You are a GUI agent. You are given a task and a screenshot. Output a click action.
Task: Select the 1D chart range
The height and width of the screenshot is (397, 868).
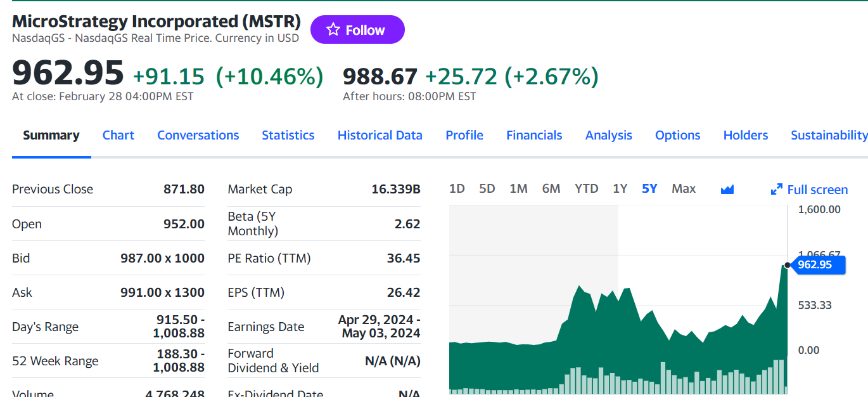pos(457,188)
